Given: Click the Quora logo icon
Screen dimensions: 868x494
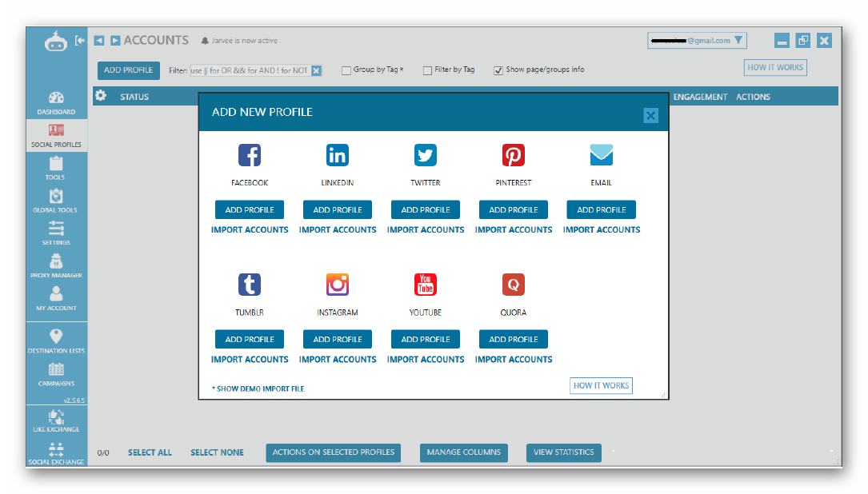Looking at the screenshot, I should 513,285.
